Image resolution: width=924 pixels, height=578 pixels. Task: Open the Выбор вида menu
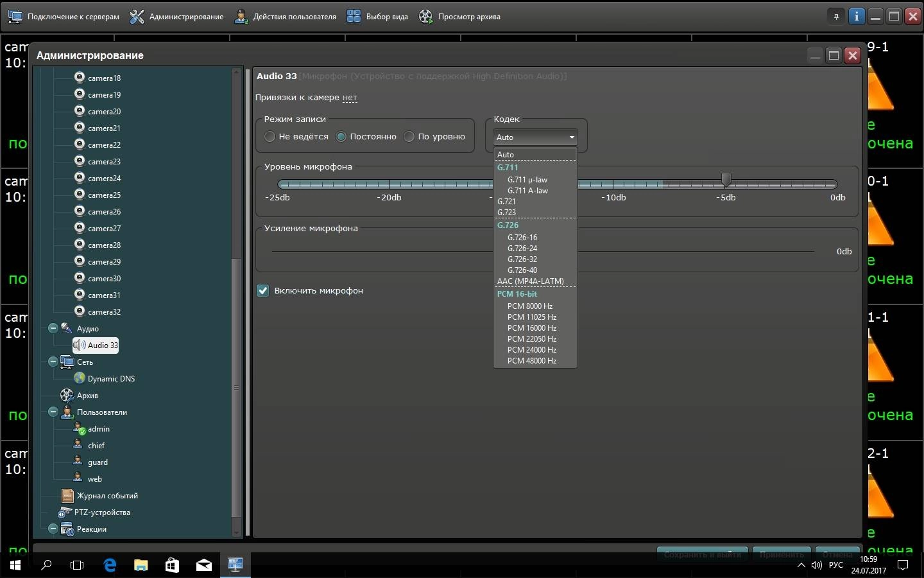pyautogui.click(x=377, y=17)
